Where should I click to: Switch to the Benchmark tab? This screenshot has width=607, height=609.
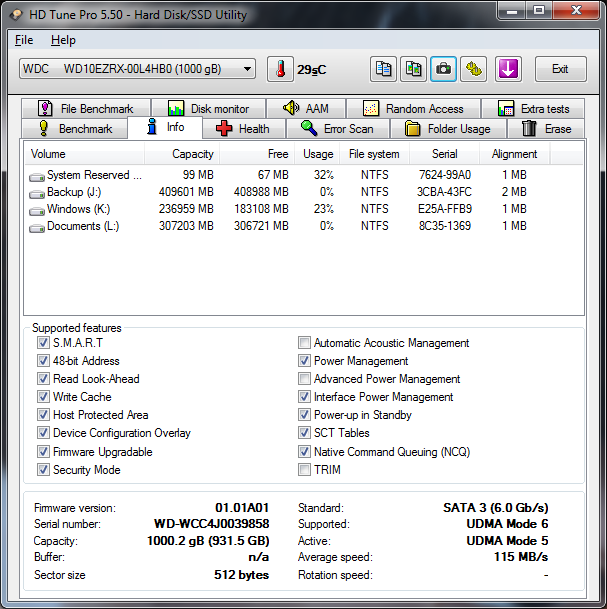point(75,129)
